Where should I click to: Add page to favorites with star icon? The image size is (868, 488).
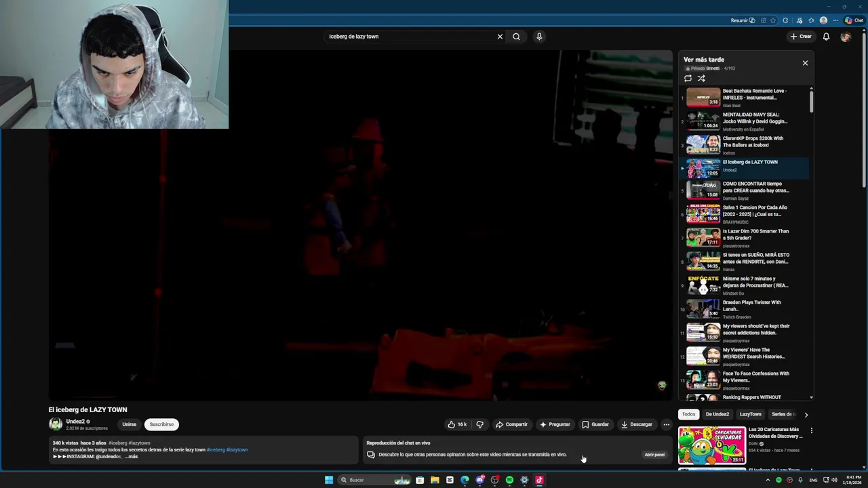(x=773, y=20)
